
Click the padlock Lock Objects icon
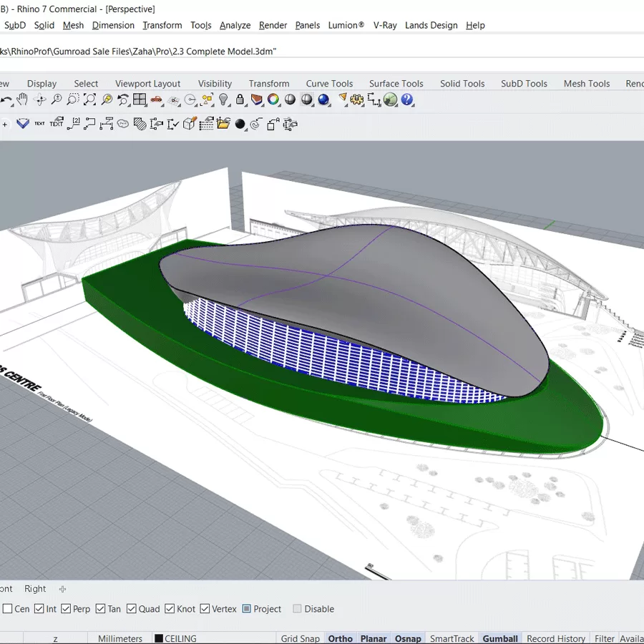point(240,99)
